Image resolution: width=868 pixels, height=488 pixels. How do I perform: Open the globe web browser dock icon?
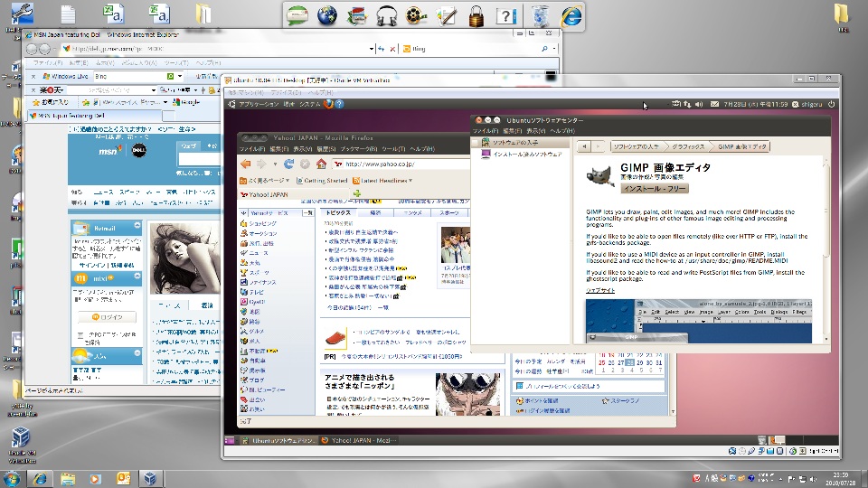(327, 15)
